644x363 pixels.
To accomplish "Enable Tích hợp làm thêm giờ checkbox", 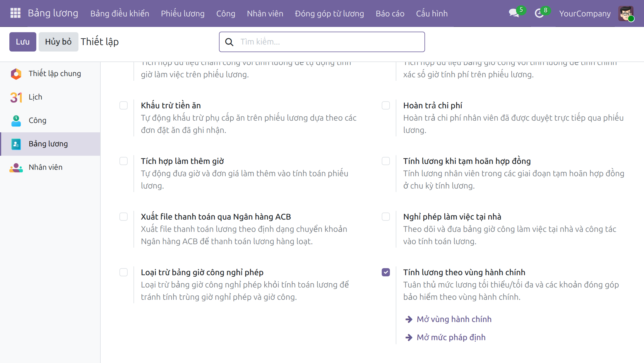I will (124, 161).
